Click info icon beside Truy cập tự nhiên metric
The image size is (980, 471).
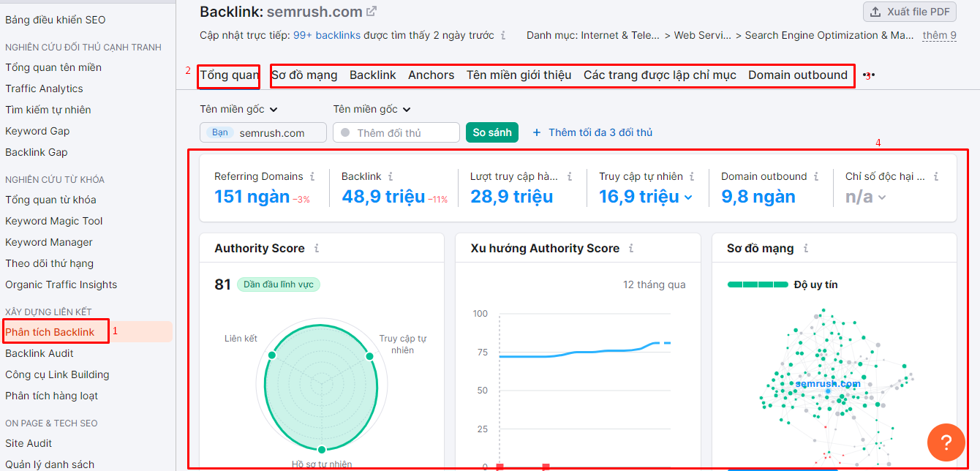coord(692,176)
